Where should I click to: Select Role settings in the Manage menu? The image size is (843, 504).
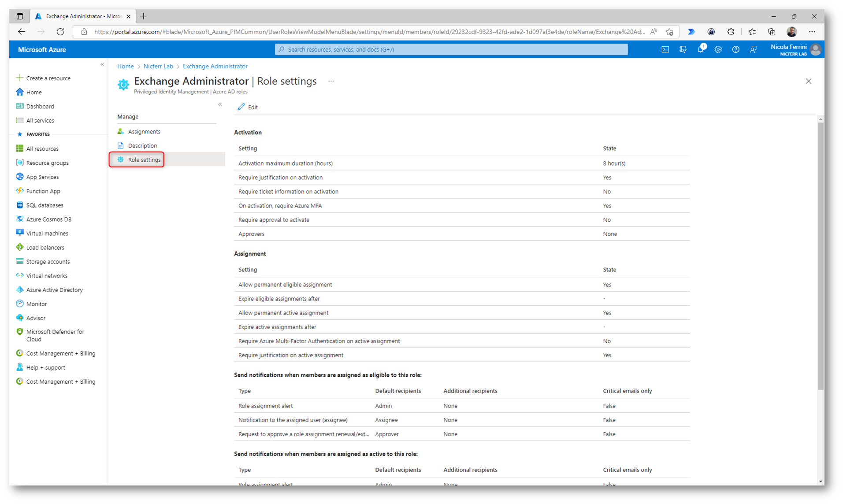pyautogui.click(x=144, y=159)
